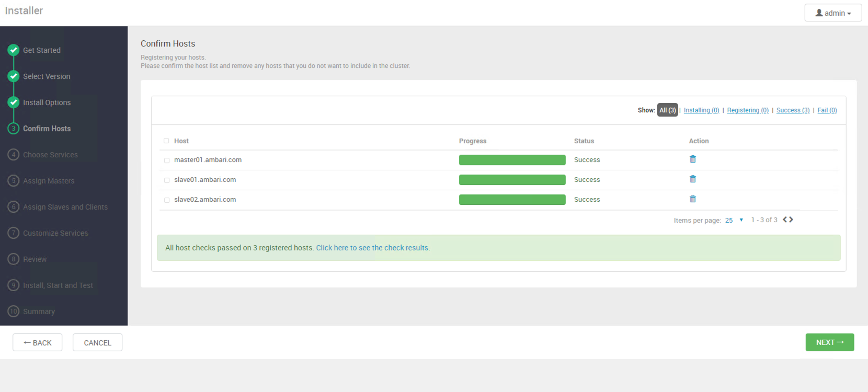868x392 pixels.
Task: Show hosts in Fail (0) filter
Action: pos(827,110)
